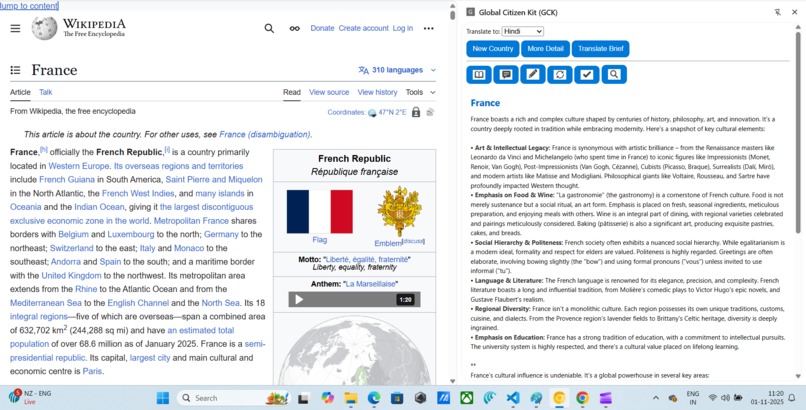
Task: Open the Tools dropdown on Wikipedia
Action: pyautogui.click(x=420, y=92)
